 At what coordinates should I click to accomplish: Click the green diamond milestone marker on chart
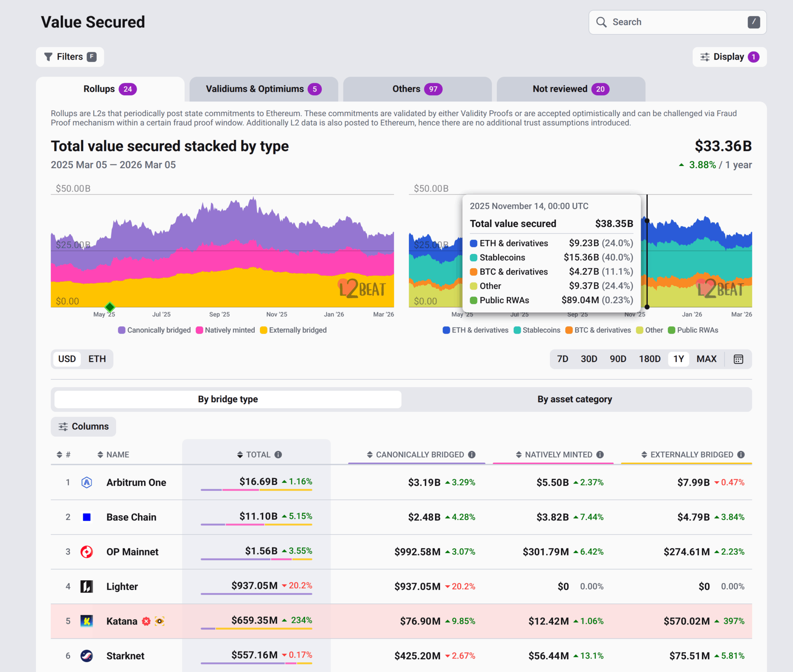(x=110, y=307)
